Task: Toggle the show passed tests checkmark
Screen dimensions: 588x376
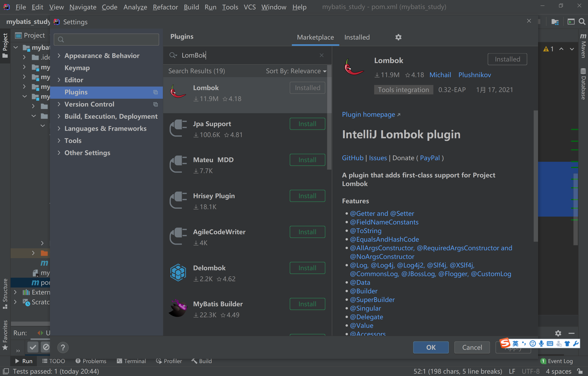Action: (33, 347)
